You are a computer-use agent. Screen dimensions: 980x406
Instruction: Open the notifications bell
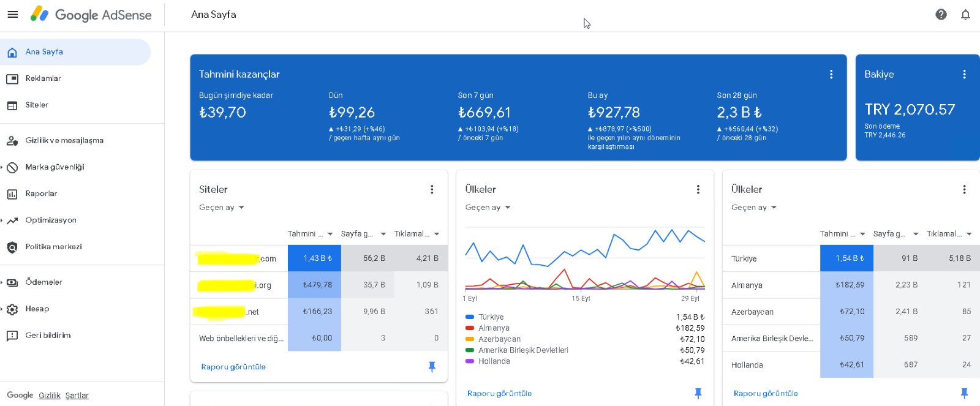(x=965, y=15)
